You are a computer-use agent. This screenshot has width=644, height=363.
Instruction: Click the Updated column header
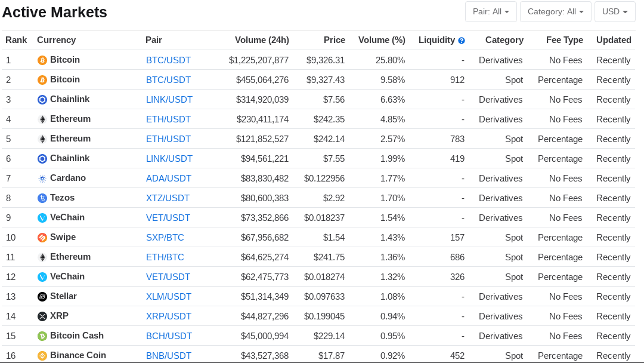[614, 40]
